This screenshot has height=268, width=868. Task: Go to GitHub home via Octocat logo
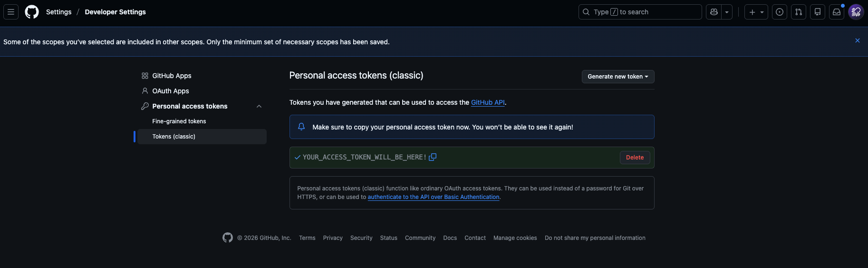pos(32,12)
